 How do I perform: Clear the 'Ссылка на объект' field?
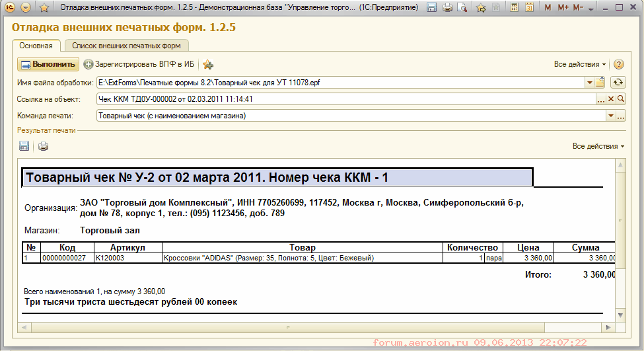pos(611,99)
